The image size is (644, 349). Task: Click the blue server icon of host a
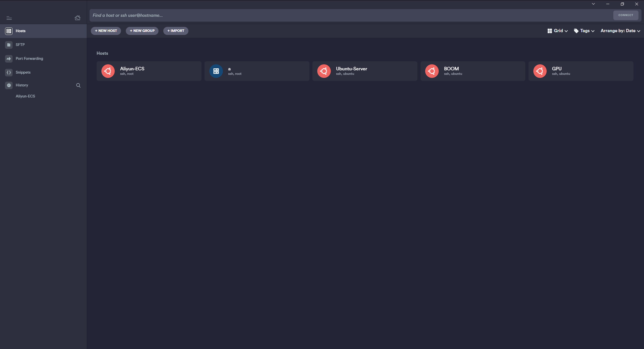pyautogui.click(x=216, y=71)
